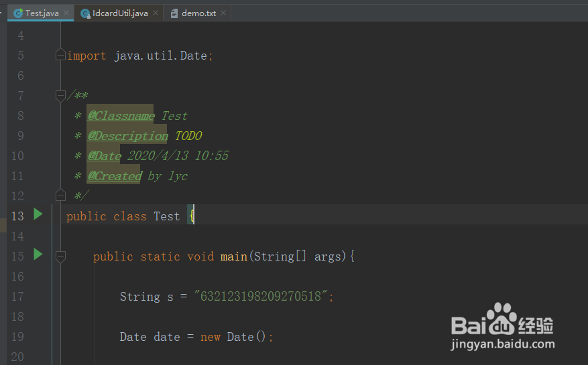Click line number 19 in gutter

click(17, 337)
